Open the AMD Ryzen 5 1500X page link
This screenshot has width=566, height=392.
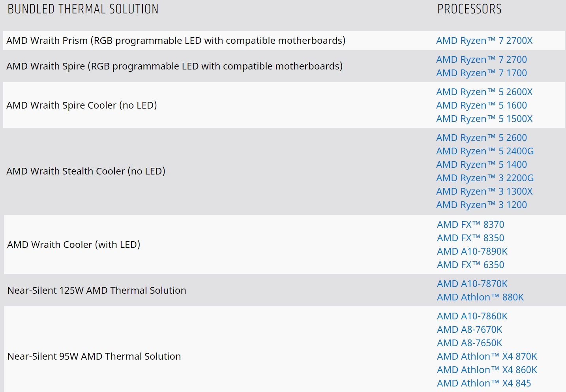coord(484,119)
